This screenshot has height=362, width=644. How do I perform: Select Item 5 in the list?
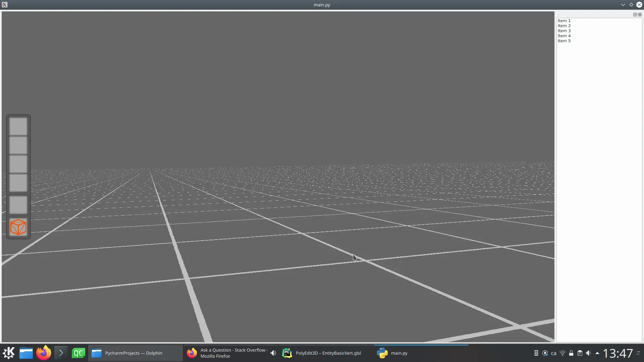(564, 41)
